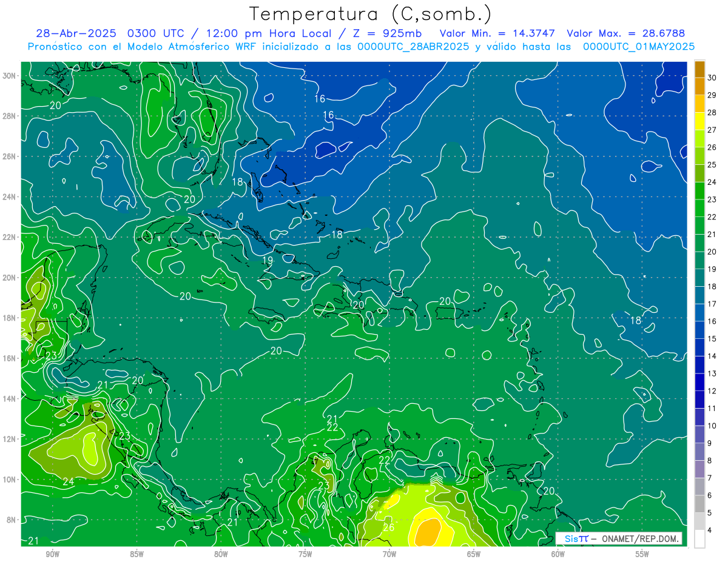Viewport: 728px width, 562px height.
Task: Click the "10" label on the color scale
Action: 713,426
